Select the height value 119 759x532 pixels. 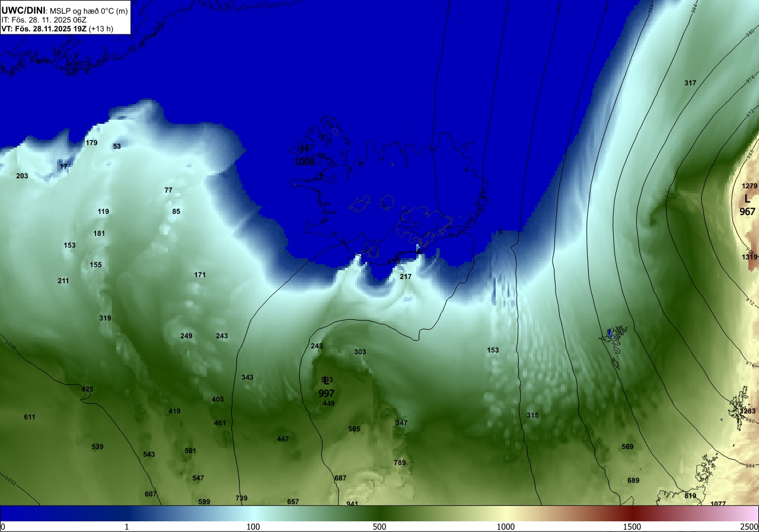tap(103, 211)
